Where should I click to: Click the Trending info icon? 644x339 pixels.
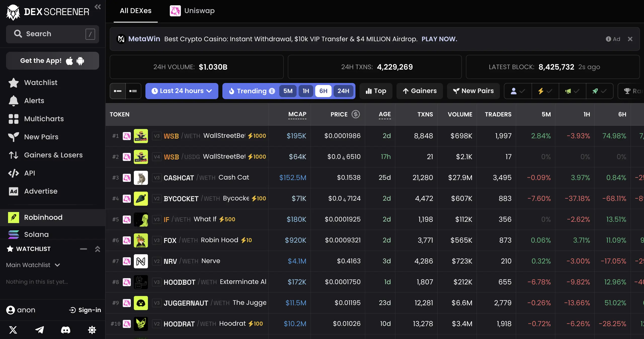click(x=272, y=91)
